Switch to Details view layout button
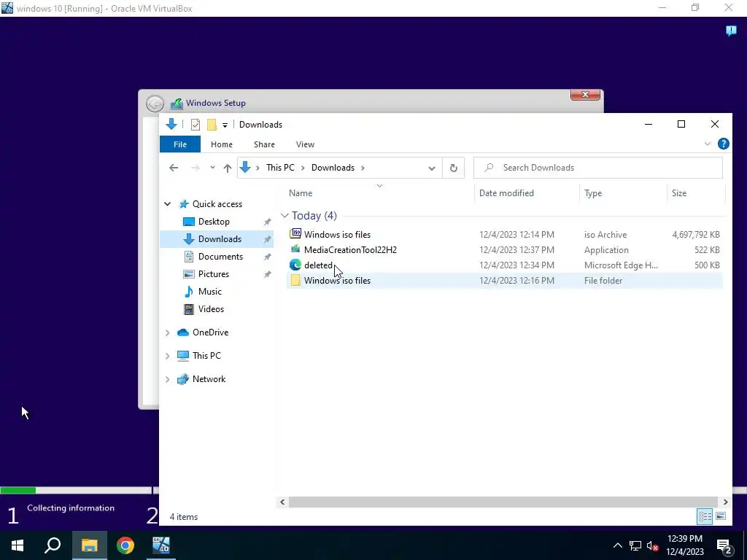The image size is (747, 560). coord(705,517)
